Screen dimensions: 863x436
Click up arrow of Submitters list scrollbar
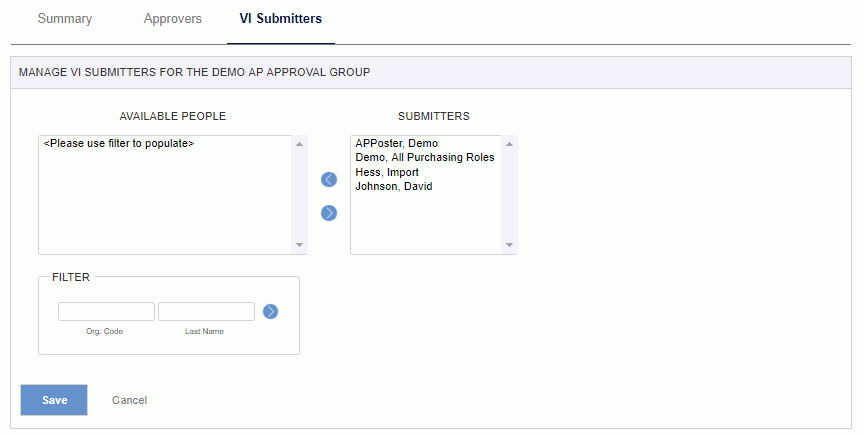tap(509, 144)
